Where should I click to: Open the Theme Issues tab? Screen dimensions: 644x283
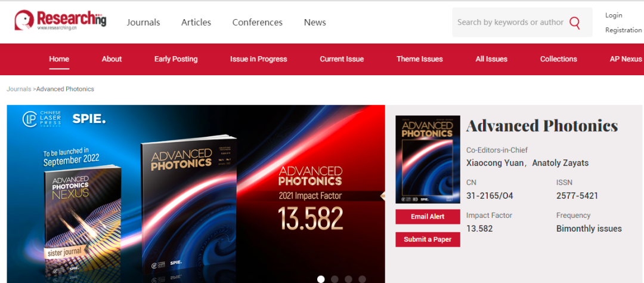click(420, 59)
